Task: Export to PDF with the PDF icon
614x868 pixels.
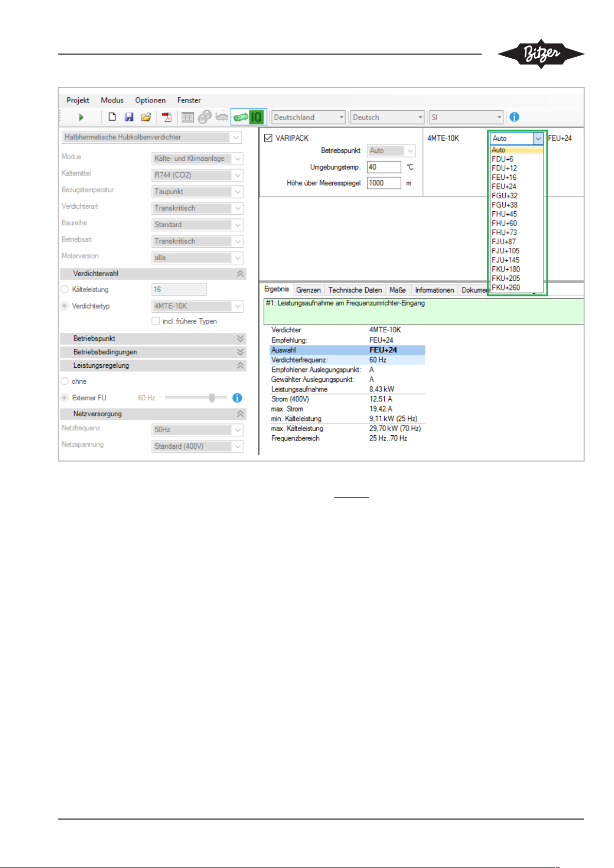Action: (x=166, y=117)
